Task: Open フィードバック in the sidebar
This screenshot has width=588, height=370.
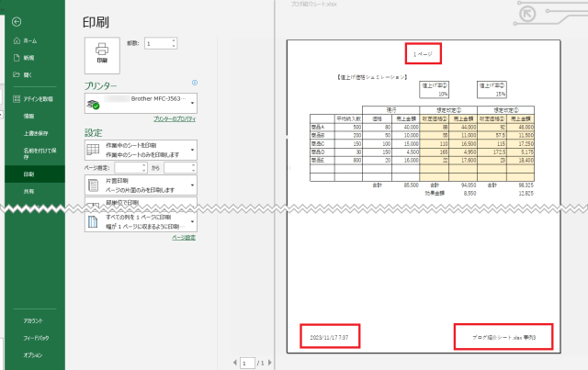Action: coord(35,338)
